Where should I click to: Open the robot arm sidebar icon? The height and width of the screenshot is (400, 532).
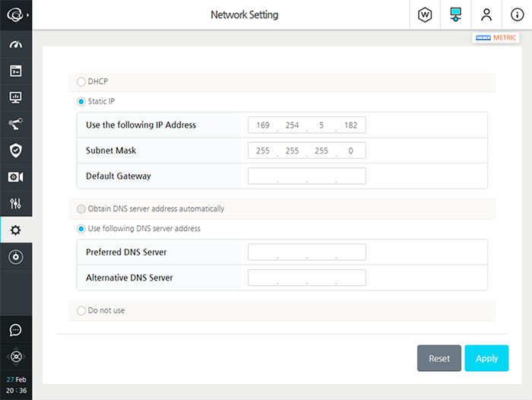coord(16,124)
